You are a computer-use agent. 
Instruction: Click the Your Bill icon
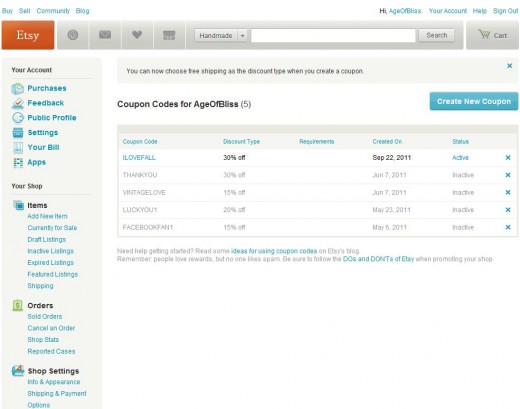click(x=18, y=147)
